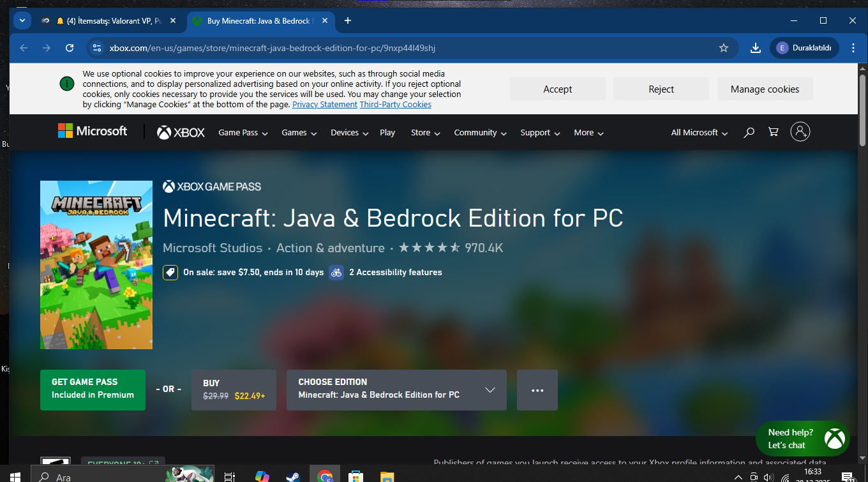This screenshot has width=868, height=482.
Task: Click the Manage cookies button
Action: pyautogui.click(x=765, y=89)
